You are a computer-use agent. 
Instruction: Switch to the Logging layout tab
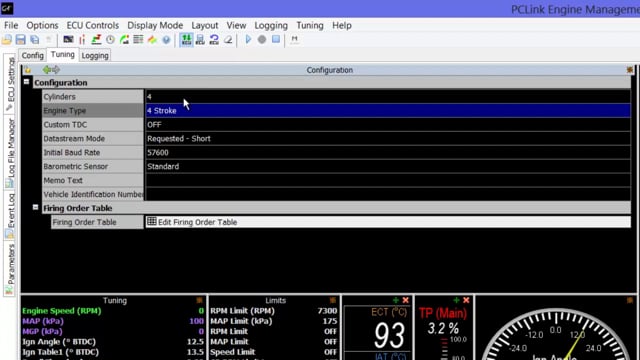(95, 56)
